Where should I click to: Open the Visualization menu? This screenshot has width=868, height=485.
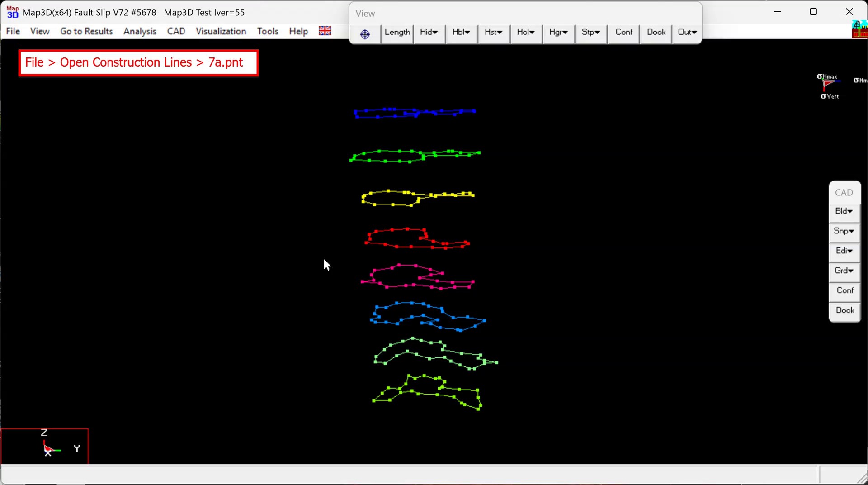coord(221,31)
